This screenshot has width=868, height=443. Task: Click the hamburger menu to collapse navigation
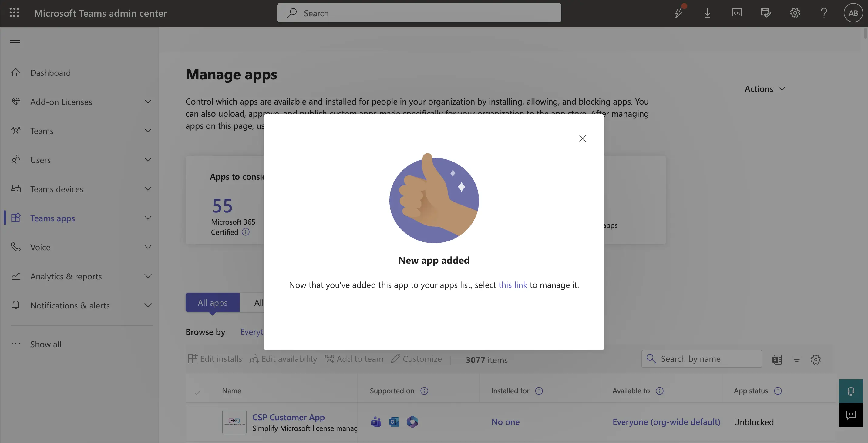15,43
